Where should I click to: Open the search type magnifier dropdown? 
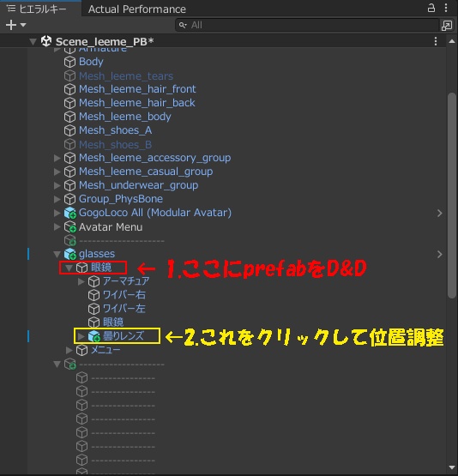pyautogui.click(x=183, y=25)
